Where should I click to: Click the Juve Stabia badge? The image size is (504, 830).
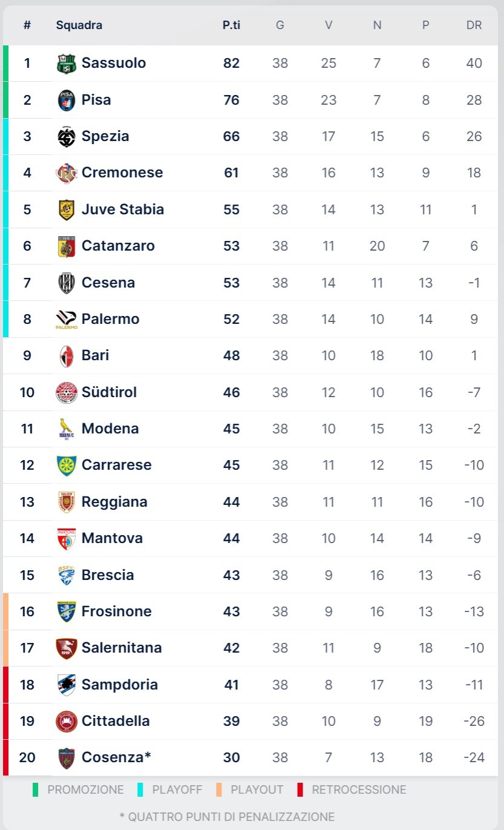coord(67,209)
